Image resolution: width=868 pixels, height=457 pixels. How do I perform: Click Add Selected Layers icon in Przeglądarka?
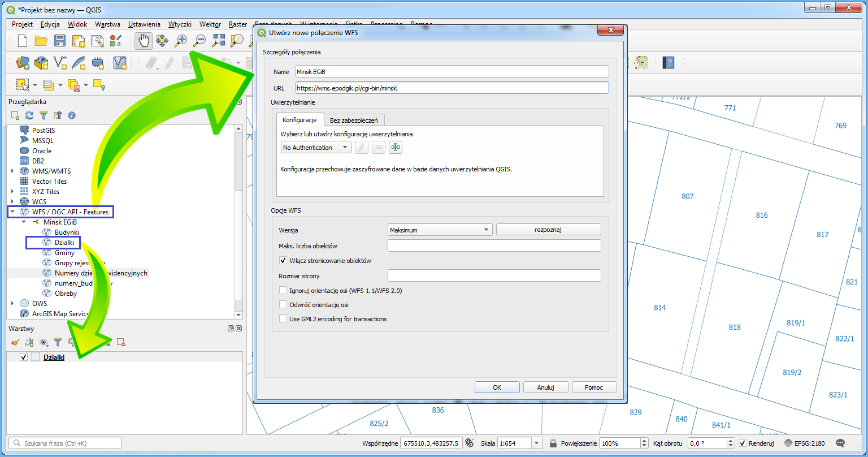(15, 115)
